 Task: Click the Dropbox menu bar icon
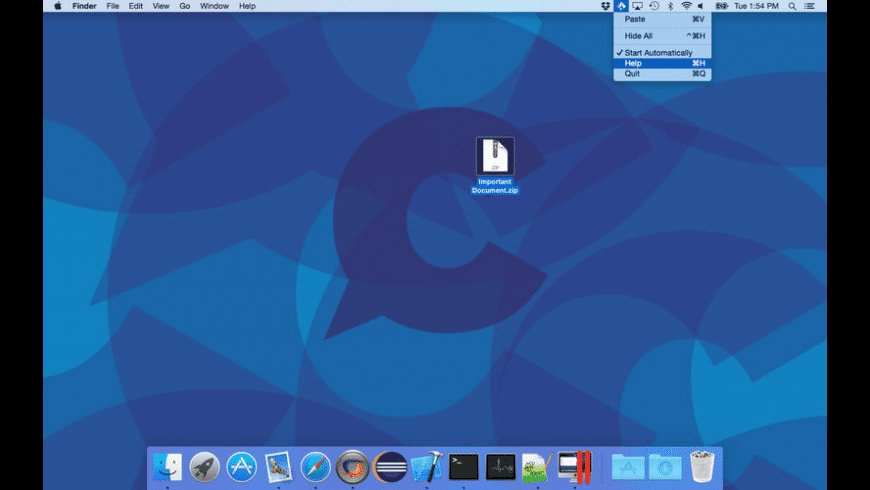click(x=605, y=6)
